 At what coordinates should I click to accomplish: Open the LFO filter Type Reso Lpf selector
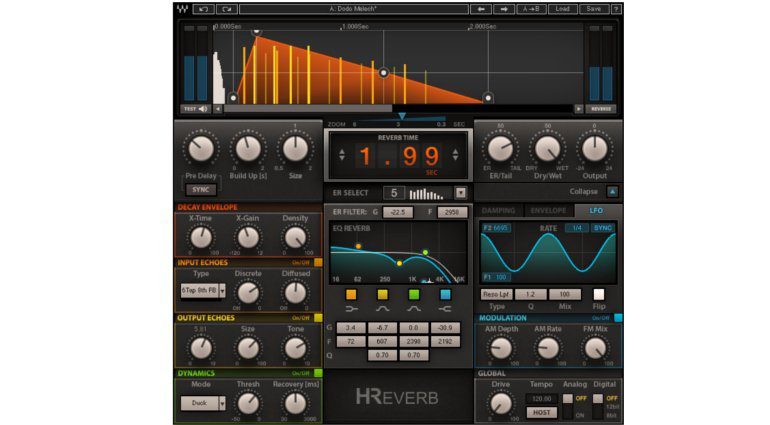tap(496, 294)
